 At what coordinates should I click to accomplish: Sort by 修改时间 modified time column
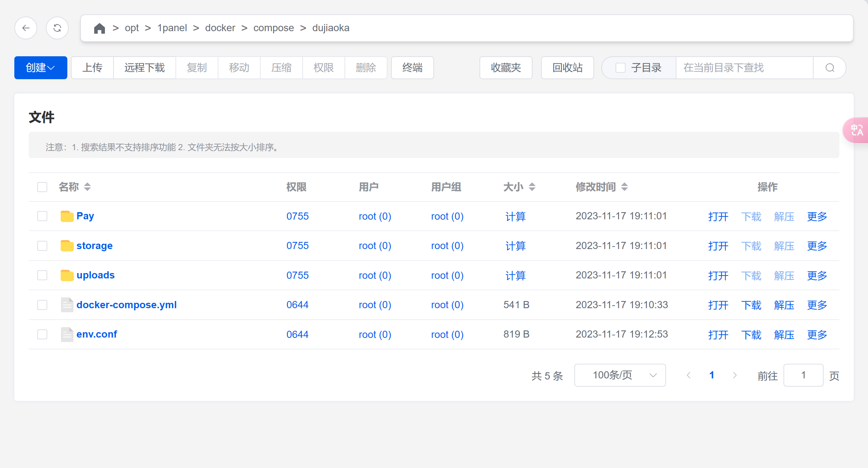coord(625,187)
